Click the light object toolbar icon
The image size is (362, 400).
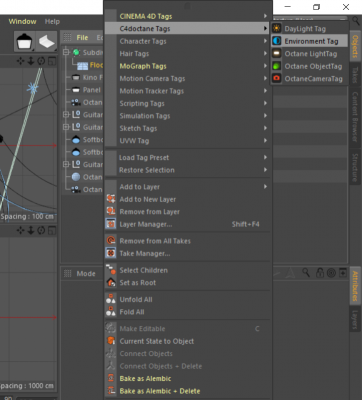[x=24, y=42]
